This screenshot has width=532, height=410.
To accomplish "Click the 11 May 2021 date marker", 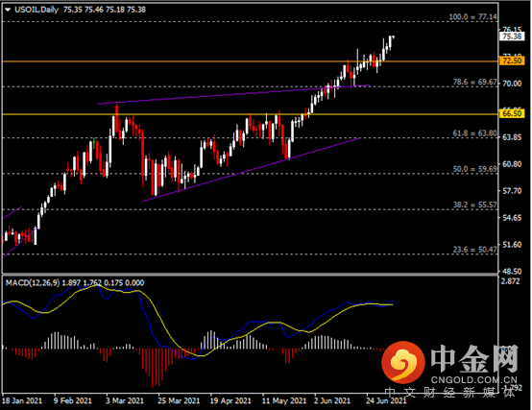I will (284, 400).
